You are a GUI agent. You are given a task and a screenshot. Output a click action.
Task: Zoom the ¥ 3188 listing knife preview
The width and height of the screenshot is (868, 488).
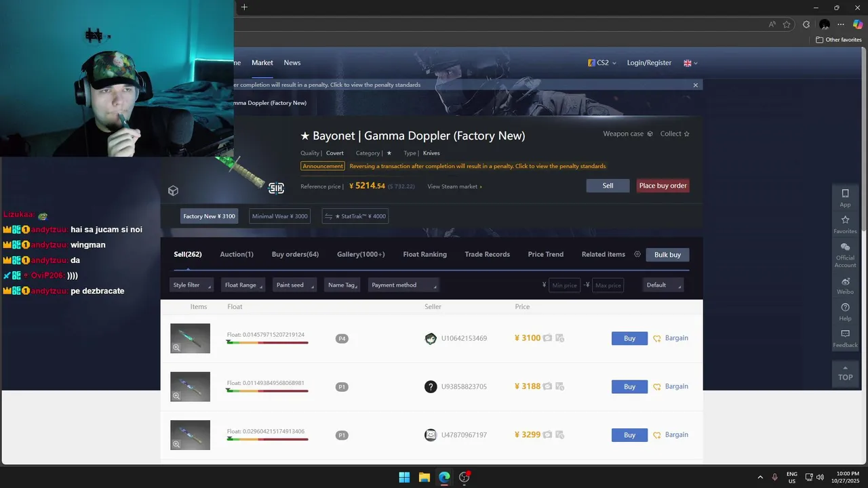click(176, 396)
